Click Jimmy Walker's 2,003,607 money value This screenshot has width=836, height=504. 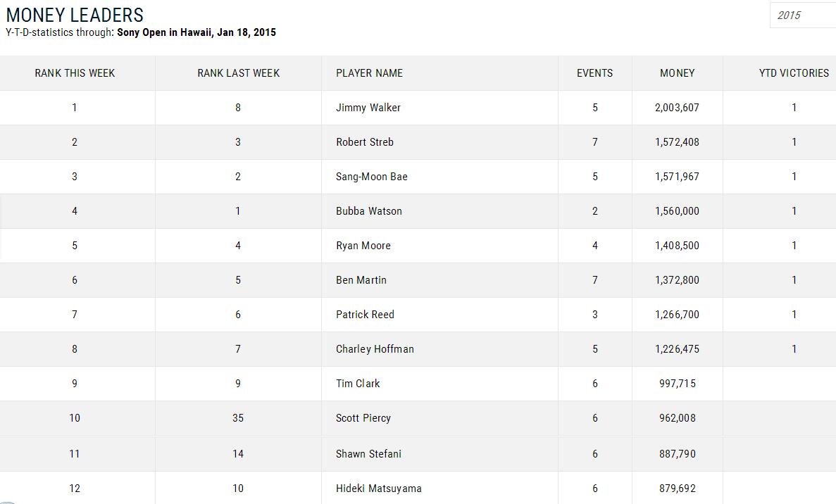pyautogui.click(x=677, y=108)
